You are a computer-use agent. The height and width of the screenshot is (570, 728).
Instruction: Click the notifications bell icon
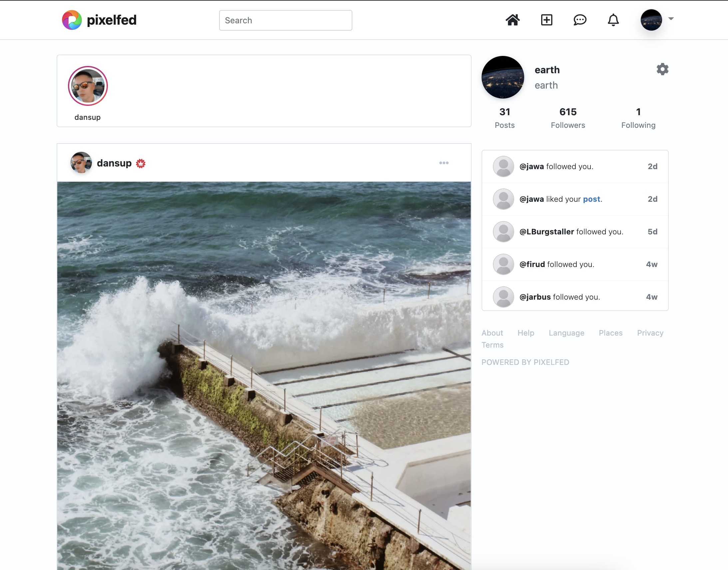pyautogui.click(x=613, y=20)
